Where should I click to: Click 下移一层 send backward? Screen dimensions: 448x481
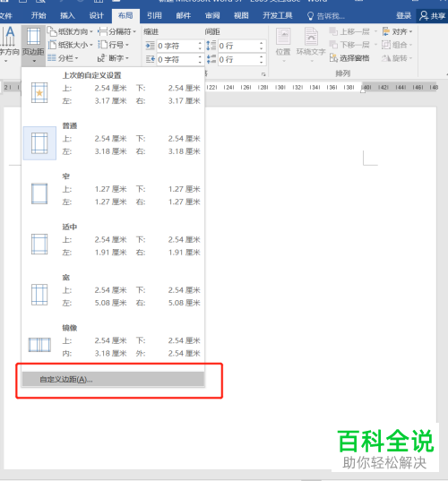[353, 45]
